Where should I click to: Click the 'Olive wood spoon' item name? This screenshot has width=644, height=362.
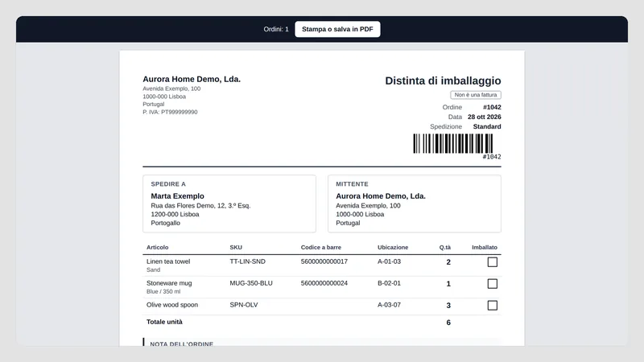pyautogui.click(x=172, y=305)
